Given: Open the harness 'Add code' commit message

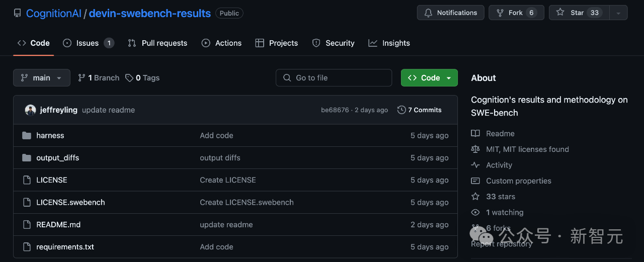Looking at the screenshot, I should [x=216, y=136].
